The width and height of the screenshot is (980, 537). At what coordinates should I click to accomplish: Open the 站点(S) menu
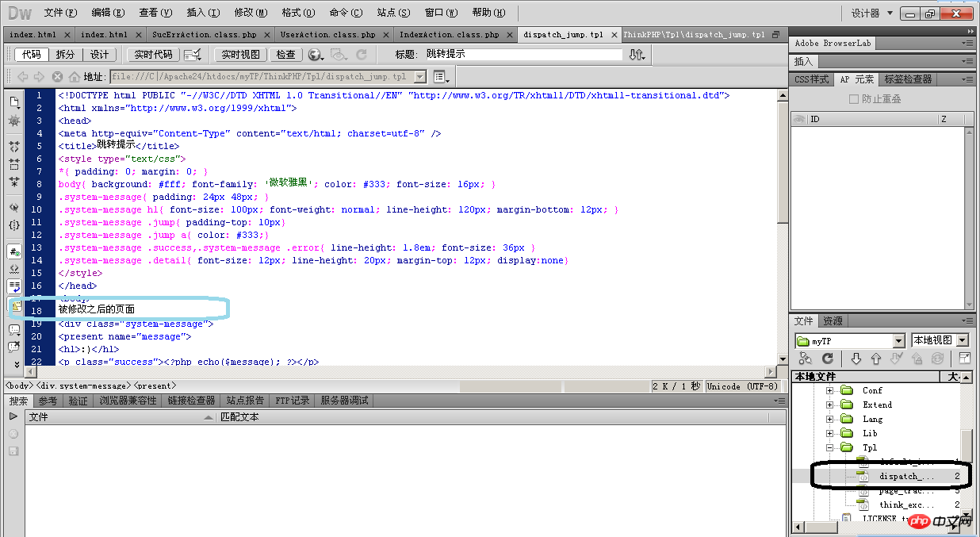coord(394,13)
